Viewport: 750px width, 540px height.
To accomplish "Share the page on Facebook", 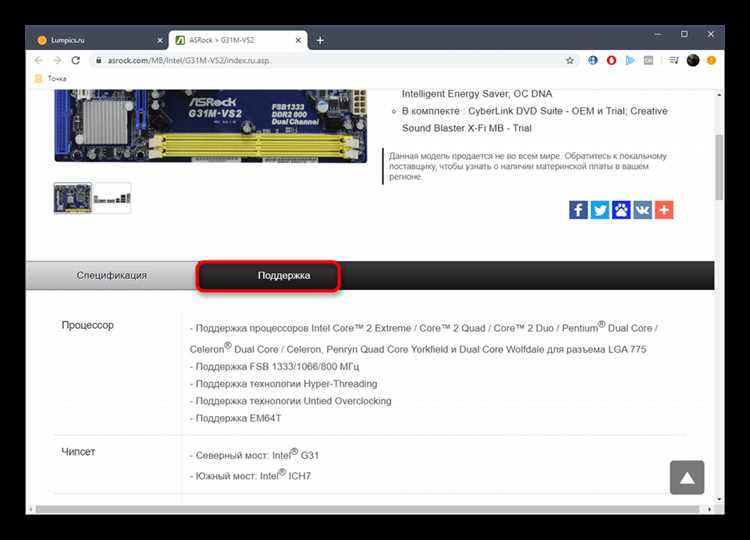I will (578, 210).
